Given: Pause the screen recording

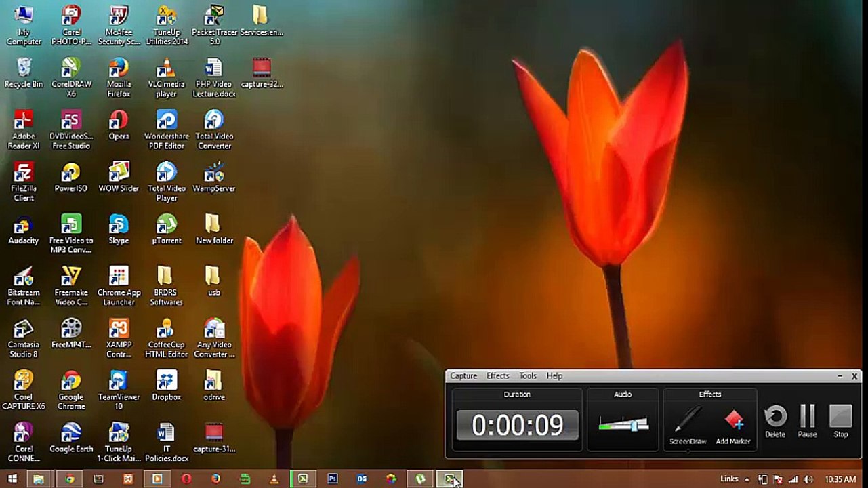Looking at the screenshot, I should coord(807,421).
